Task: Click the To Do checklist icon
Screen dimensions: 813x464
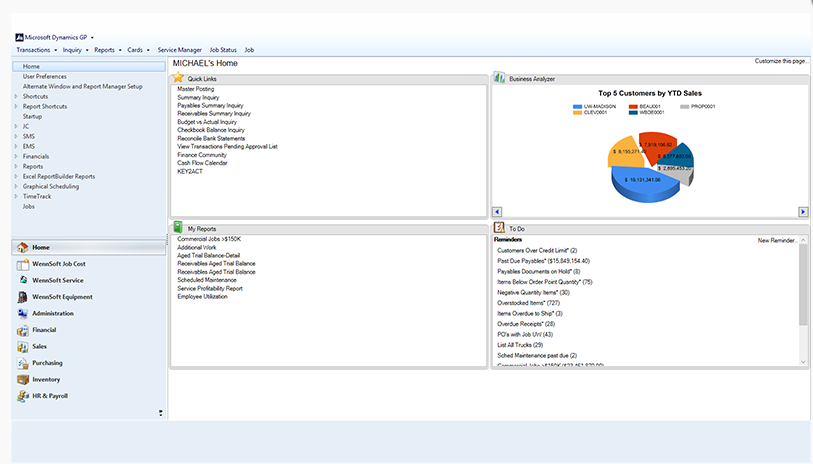Action: [499, 228]
